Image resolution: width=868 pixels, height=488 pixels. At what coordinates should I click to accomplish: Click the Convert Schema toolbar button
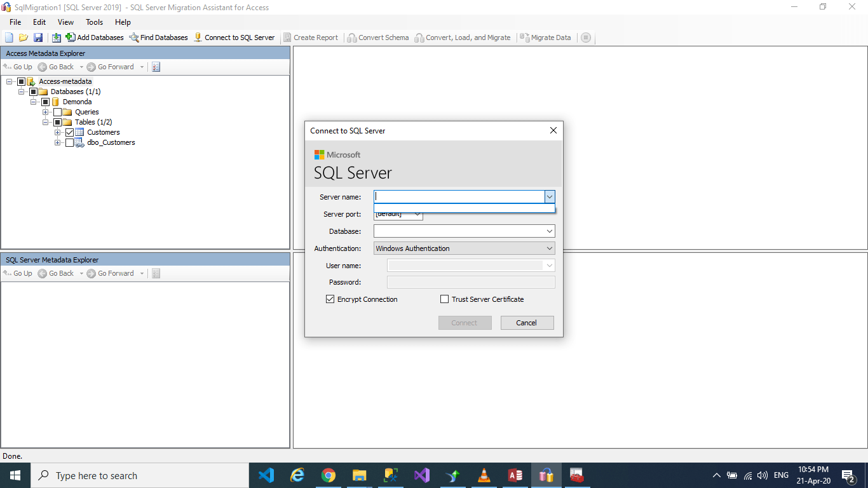378,37
